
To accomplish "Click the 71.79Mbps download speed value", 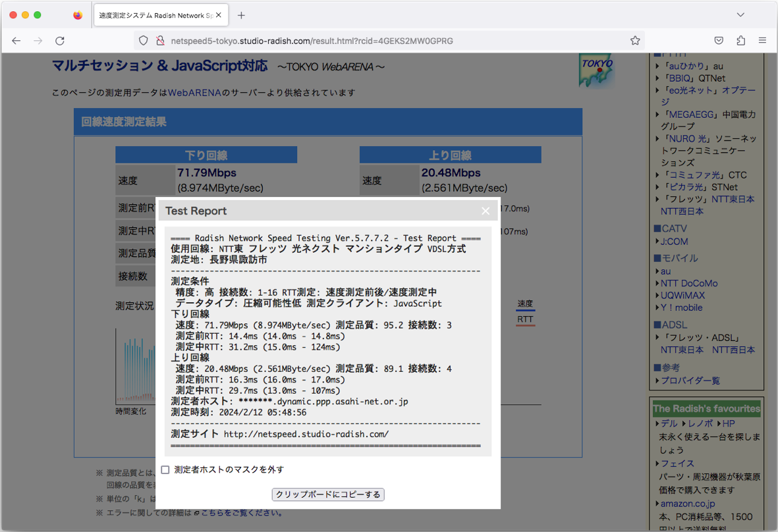I will 207,173.
